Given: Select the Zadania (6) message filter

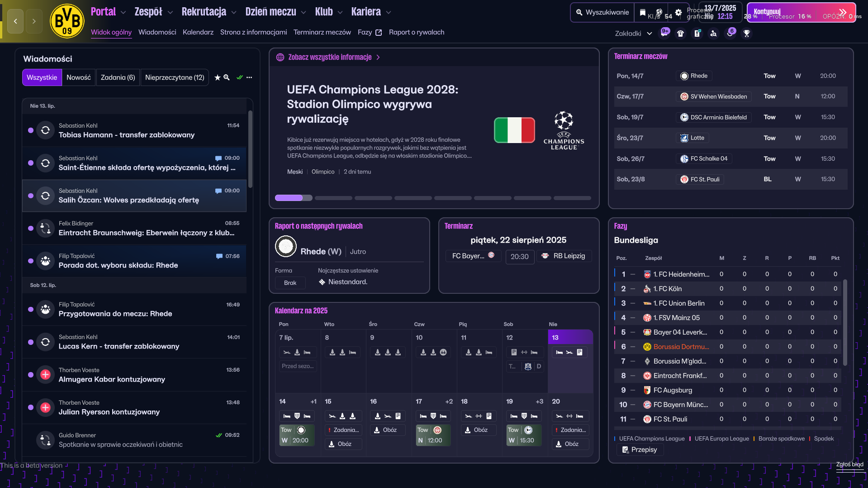Looking at the screenshot, I should click(118, 77).
